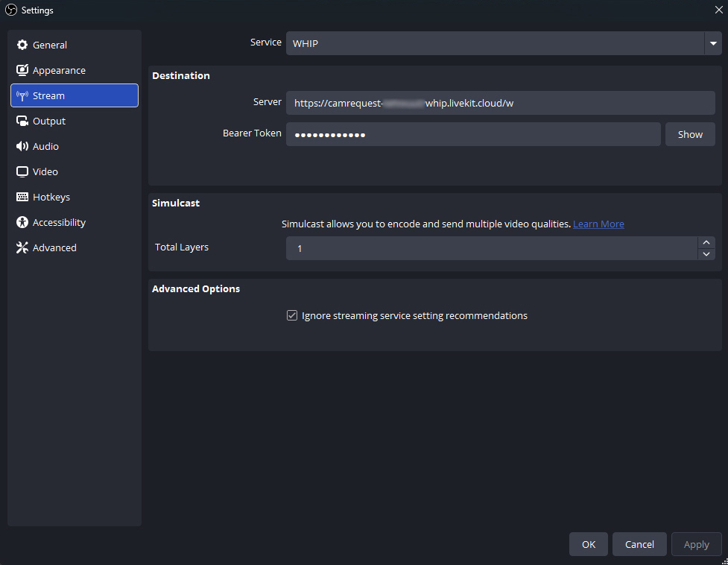Click the Bearer Token password field
728x565 pixels.
click(473, 135)
